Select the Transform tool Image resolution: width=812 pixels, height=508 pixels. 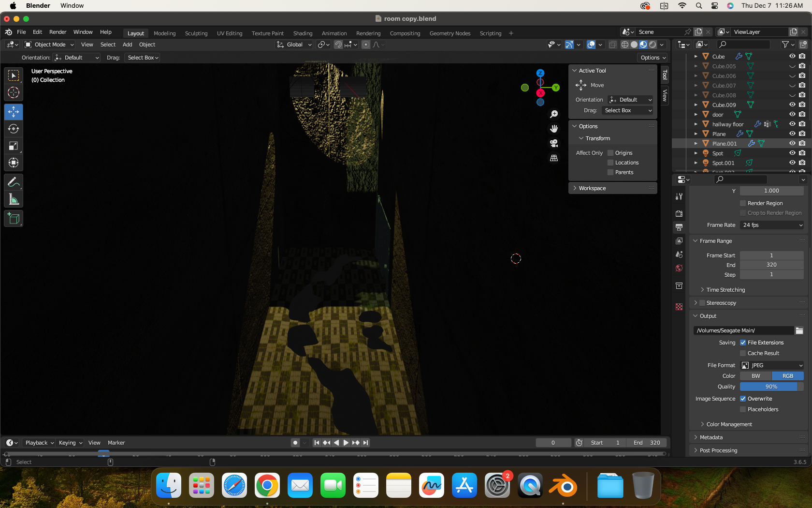[14, 163]
